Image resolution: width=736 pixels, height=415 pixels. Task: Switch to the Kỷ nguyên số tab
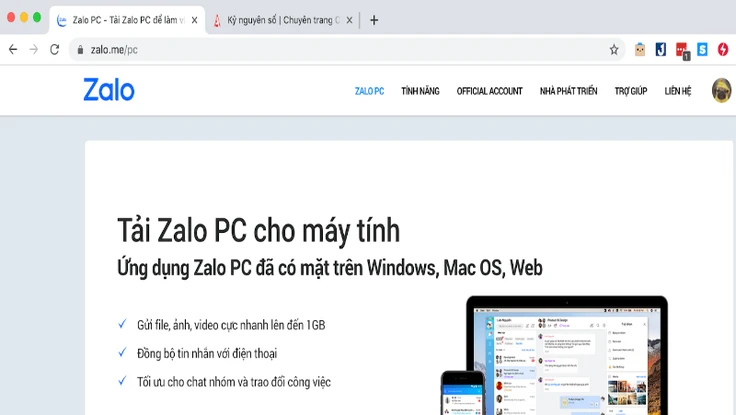pyautogui.click(x=282, y=20)
